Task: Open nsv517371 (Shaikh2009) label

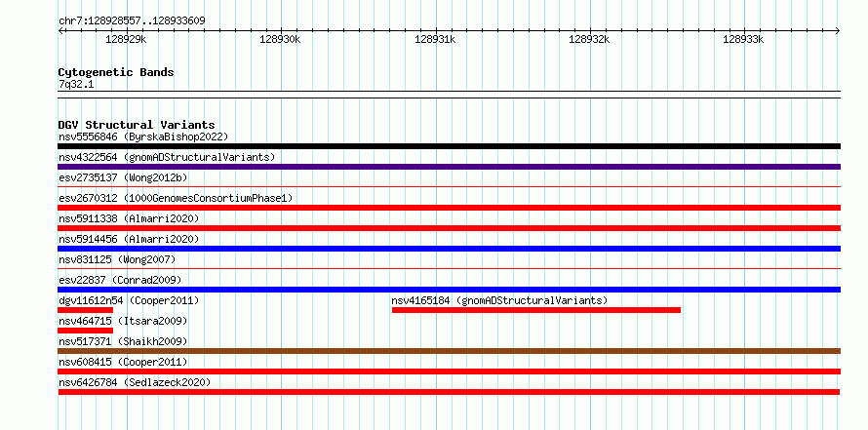Action: 123,341
